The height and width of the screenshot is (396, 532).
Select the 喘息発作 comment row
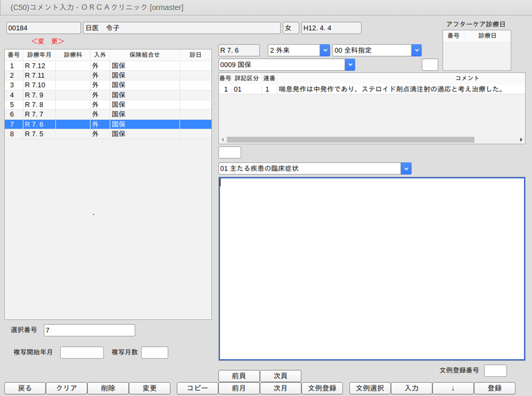pos(370,90)
